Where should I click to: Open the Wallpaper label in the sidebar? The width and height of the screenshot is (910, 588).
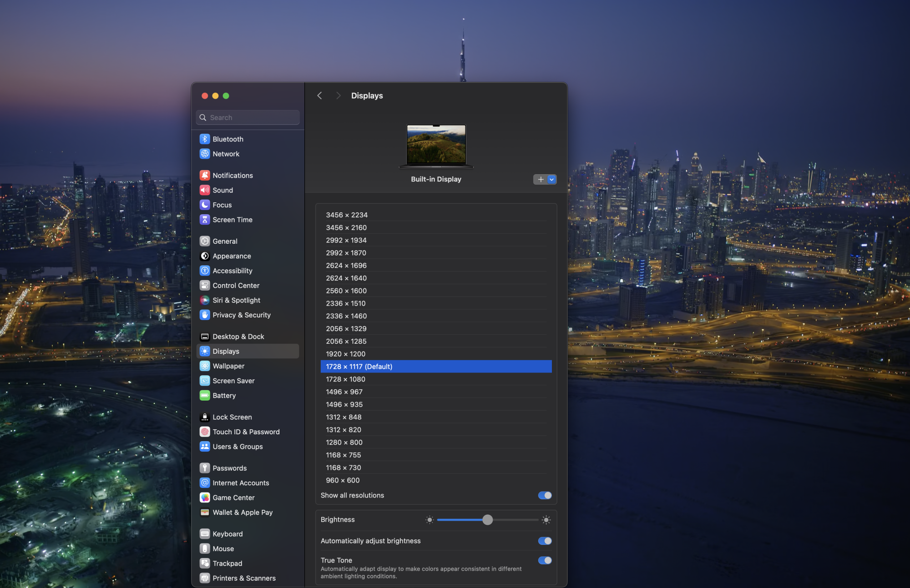(228, 366)
